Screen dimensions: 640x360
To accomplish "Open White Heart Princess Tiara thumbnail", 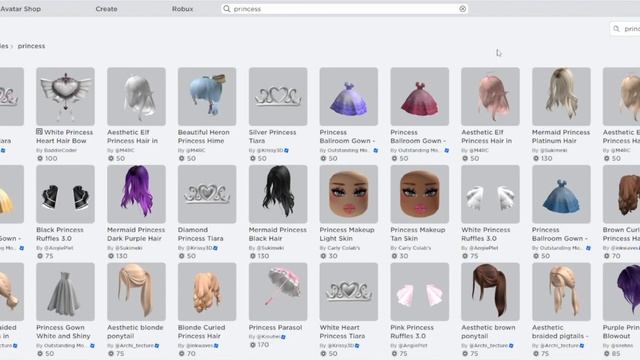I will pyautogui.click(x=349, y=291).
